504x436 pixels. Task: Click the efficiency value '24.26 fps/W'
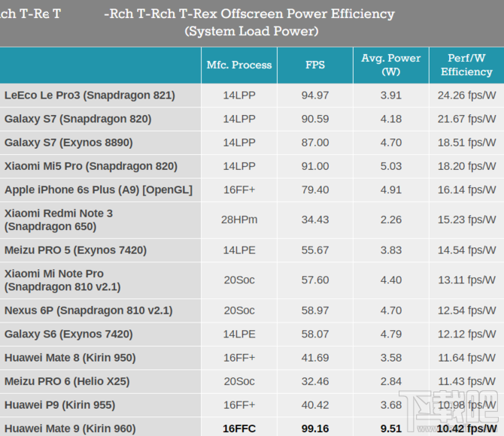pyautogui.click(x=466, y=95)
